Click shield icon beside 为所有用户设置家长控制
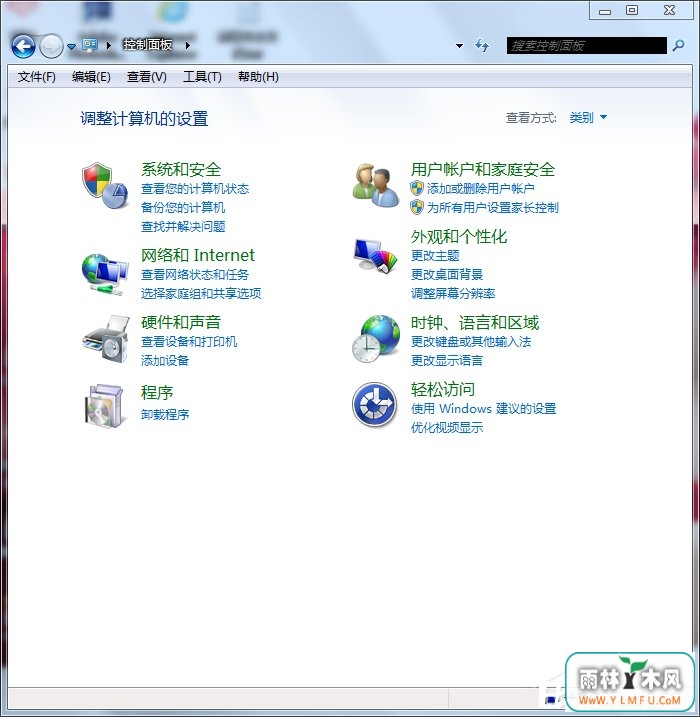The height and width of the screenshot is (717, 700). tap(417, 207)
